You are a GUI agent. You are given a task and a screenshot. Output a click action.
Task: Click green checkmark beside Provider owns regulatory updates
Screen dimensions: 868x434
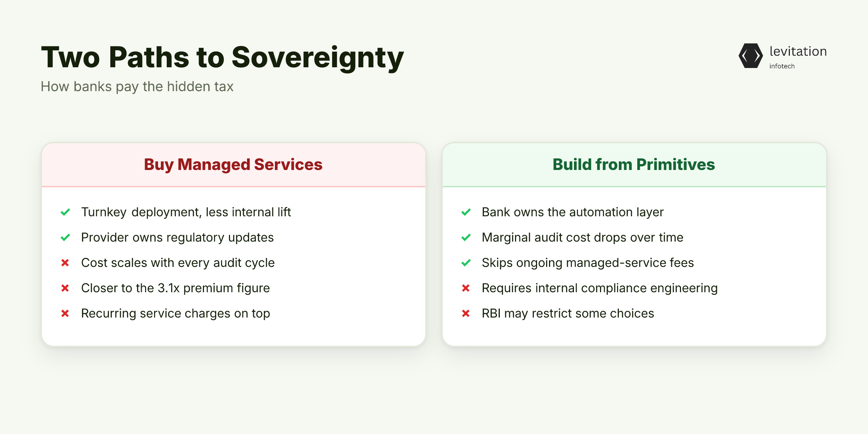pos(65,237)
